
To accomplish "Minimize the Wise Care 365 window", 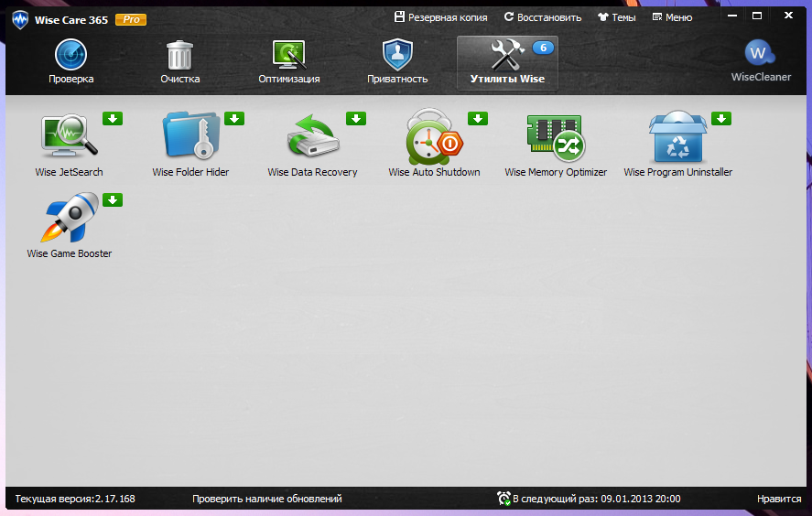I will click(x=731, y=16).
